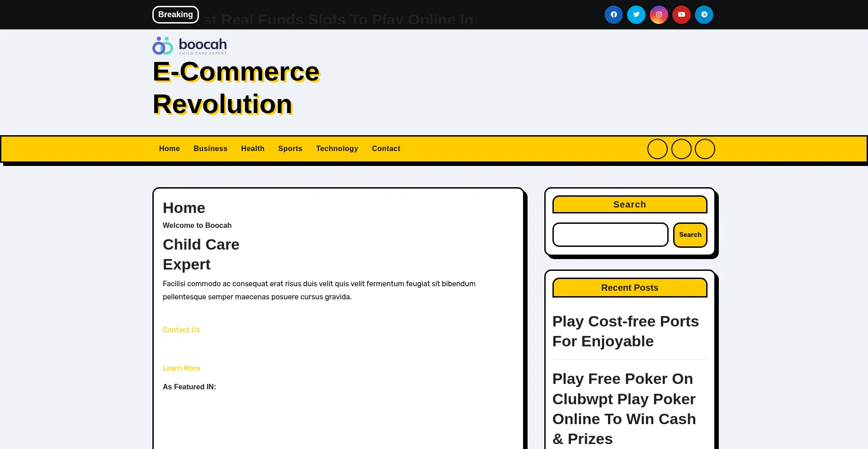Click the Telegram paper plane icon
The image size is (868, 449).
click(x=704, y=14)
